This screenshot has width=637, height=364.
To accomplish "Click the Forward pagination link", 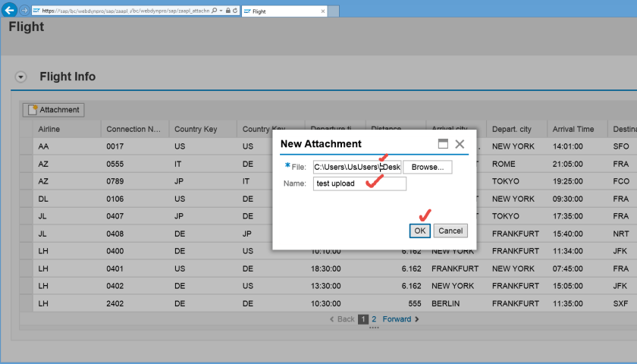I will [400, 319].
